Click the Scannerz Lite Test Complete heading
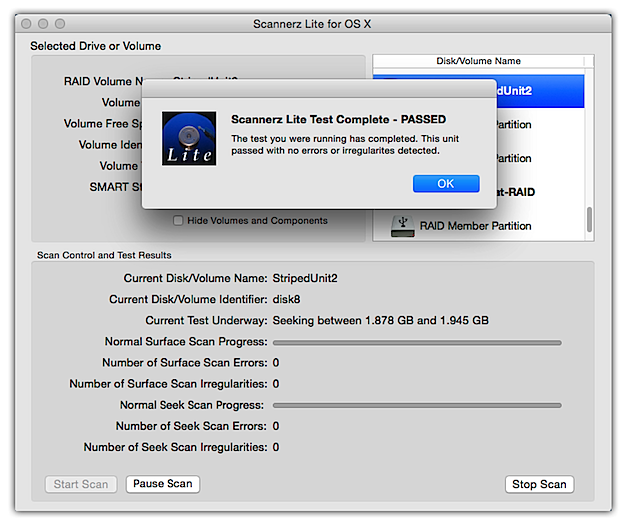 pyautogui.click(x=338, y=120)
